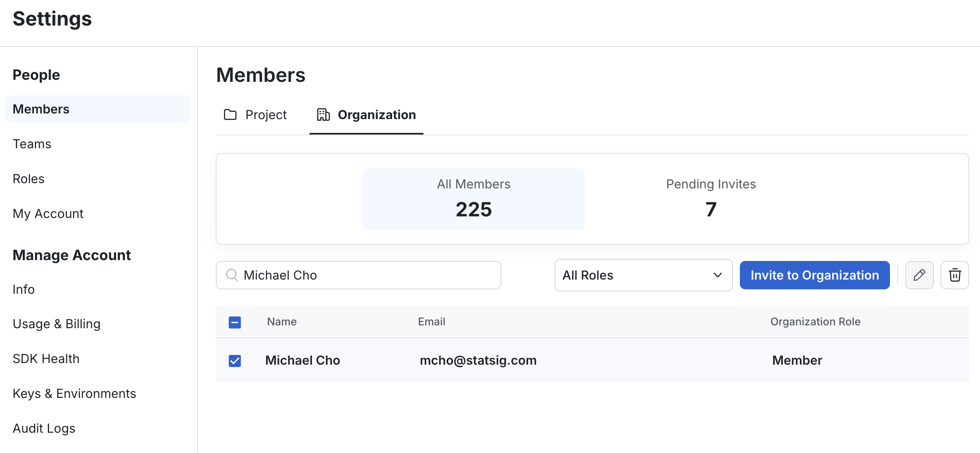Expand the roles filter chevron
Screen dimensions: 980x453
click(x=717, y=275)
